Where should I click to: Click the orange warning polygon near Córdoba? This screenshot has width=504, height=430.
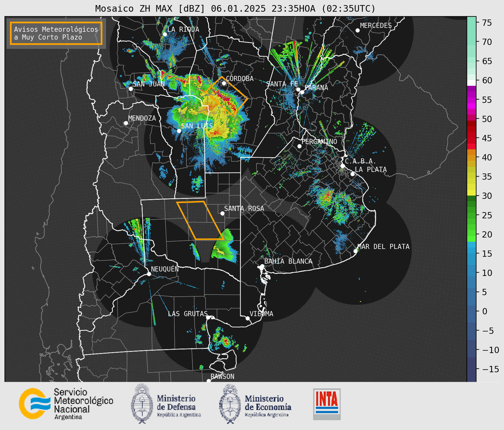[226, 96]
